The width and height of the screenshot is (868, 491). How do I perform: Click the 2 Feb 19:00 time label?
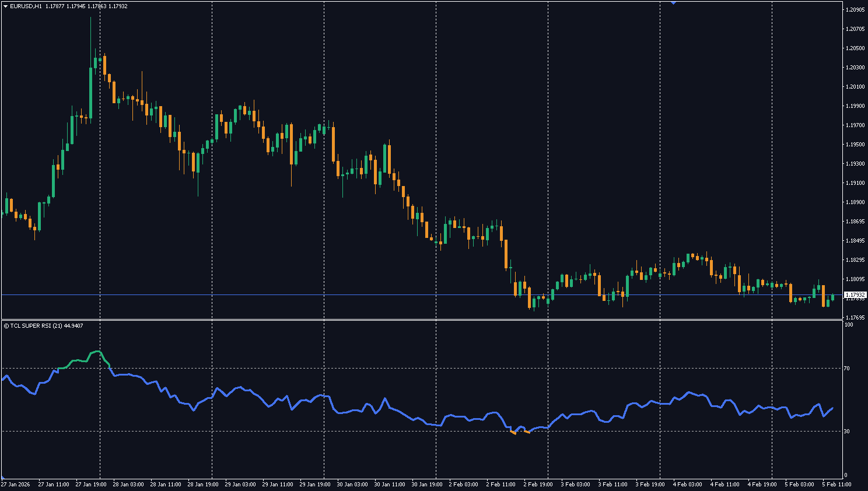538,485
